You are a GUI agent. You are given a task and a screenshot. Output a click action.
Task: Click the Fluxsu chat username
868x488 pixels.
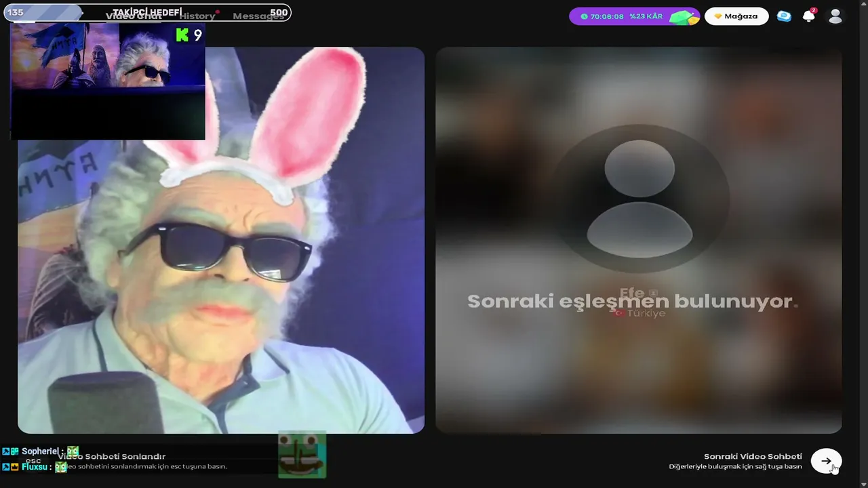point(35,467)
